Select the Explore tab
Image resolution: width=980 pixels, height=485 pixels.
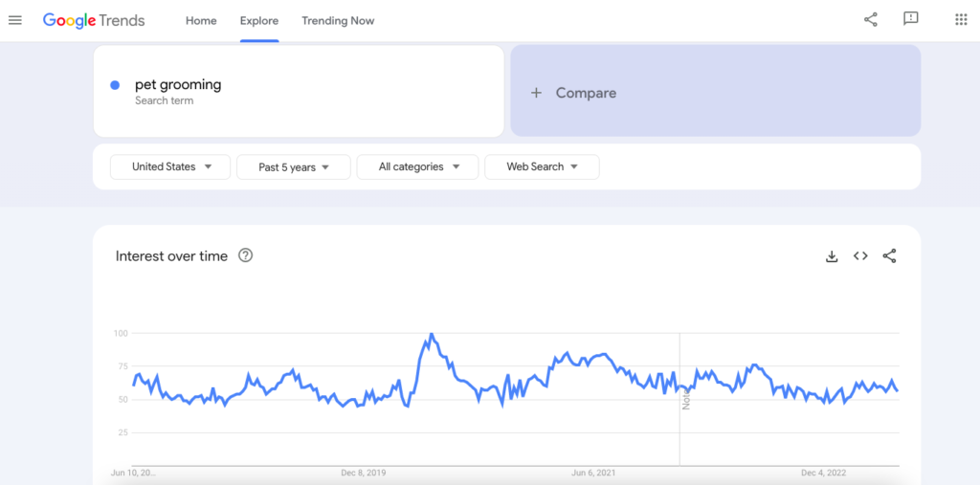tap(259, 21)
